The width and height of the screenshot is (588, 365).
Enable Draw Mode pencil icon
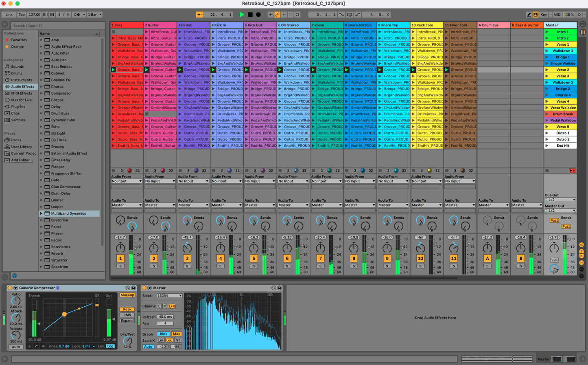point(529,15)
